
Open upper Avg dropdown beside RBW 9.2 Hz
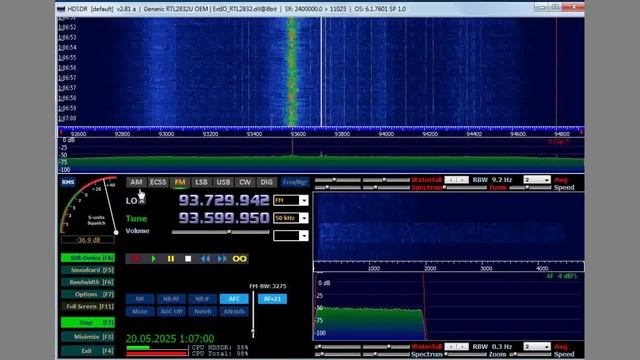tap(537, 180)
